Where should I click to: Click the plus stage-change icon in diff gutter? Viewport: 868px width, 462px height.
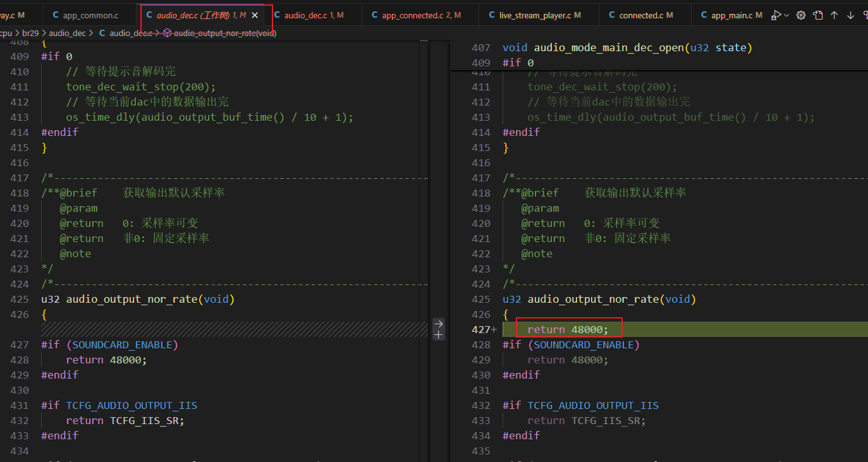click(439, 335)
